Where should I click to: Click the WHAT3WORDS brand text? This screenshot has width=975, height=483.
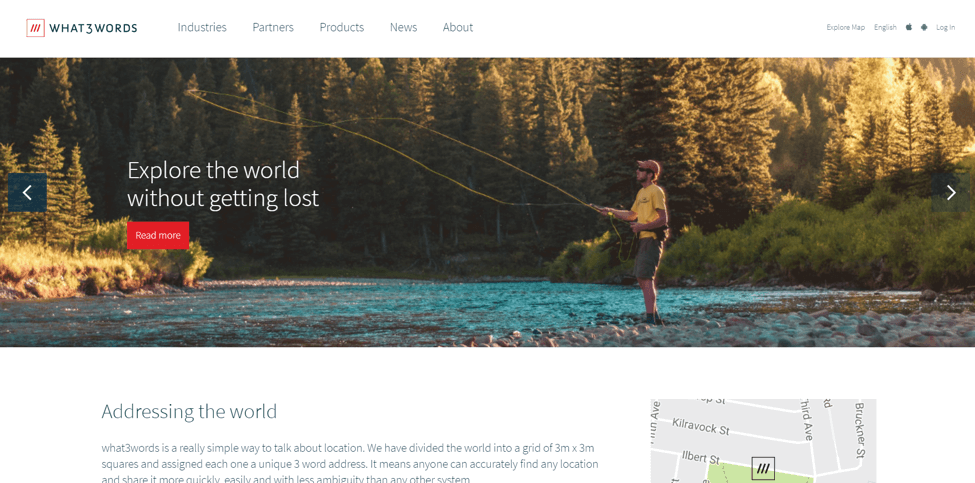coord(93,28)
